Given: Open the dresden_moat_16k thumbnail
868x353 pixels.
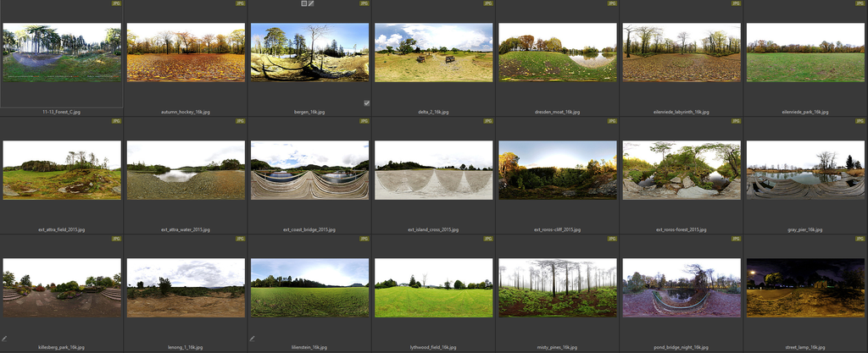Looking at the screenshot, I should [x=557, y=52].
